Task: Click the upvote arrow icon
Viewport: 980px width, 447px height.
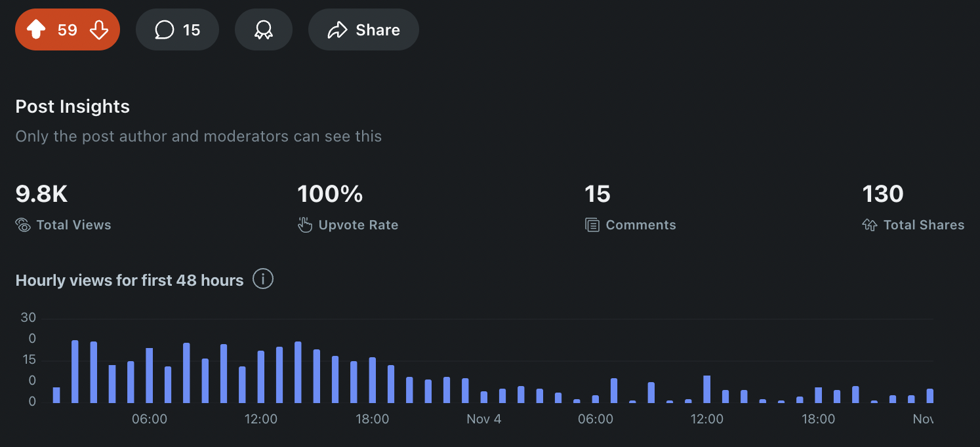Action: click(x=36, y=30)
